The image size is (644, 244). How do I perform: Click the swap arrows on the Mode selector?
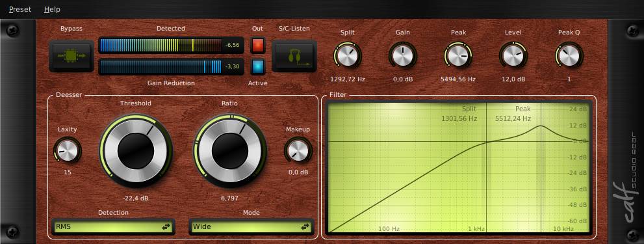tap(305, 226)
